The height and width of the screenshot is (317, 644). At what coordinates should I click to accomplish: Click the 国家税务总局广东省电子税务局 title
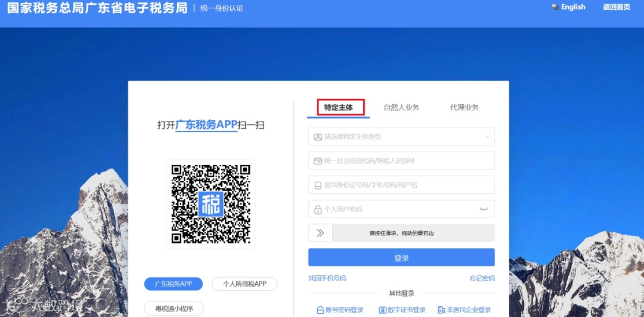coord(97,8)
